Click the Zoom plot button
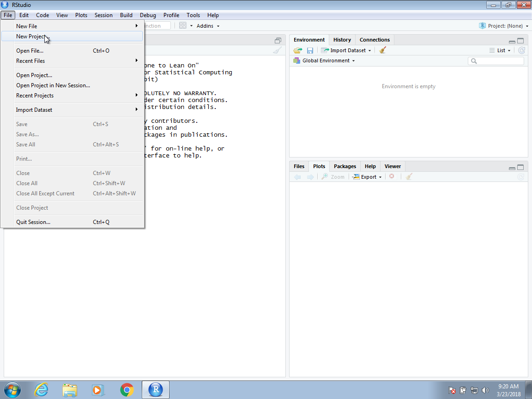This screenshot has height=399, width=532. click(333, 177)
